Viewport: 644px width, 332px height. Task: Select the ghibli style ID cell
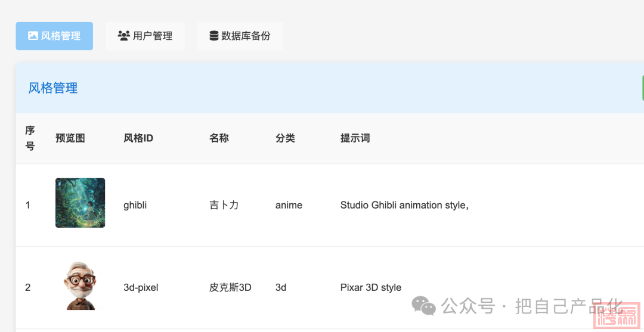point(135,205)
